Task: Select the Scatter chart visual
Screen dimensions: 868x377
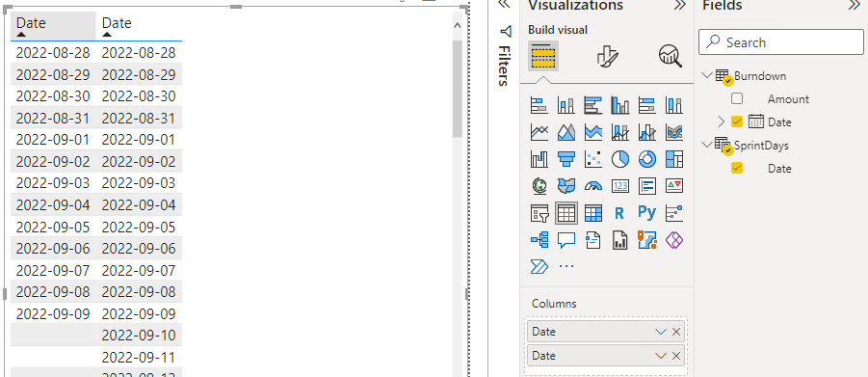Action: tap(592, 158)
